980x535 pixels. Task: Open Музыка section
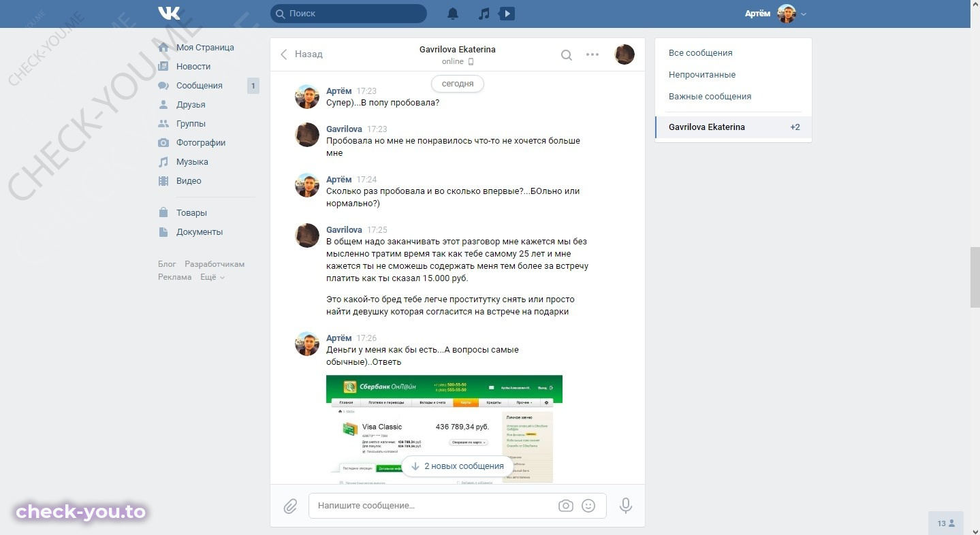pos(192,162)
